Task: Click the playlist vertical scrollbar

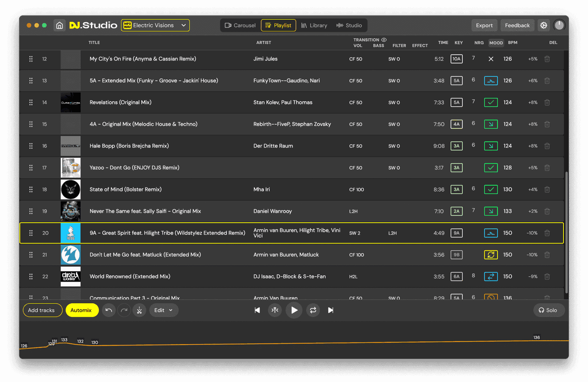Action: click(566, 232)
